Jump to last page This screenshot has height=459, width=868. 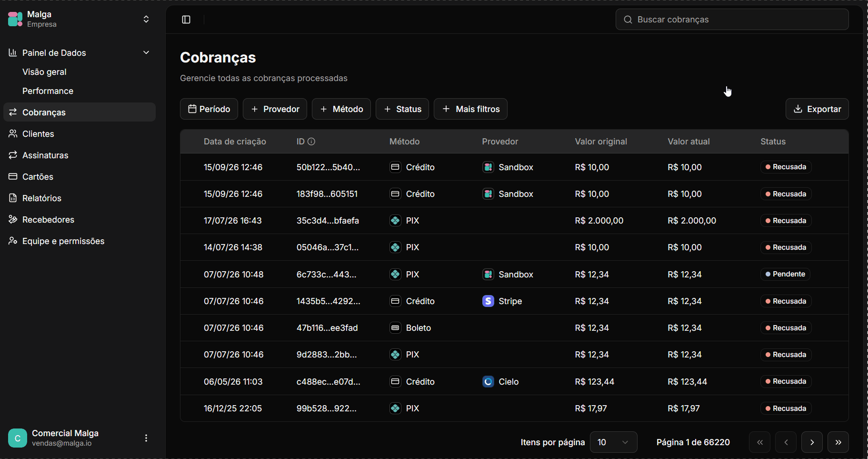point(838,442)
